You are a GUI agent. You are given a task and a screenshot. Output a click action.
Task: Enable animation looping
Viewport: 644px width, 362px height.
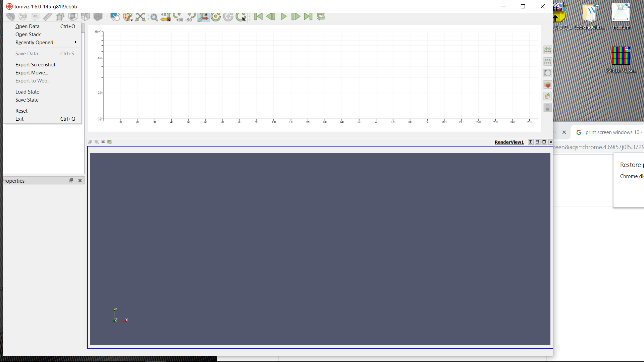pos(321,16)
